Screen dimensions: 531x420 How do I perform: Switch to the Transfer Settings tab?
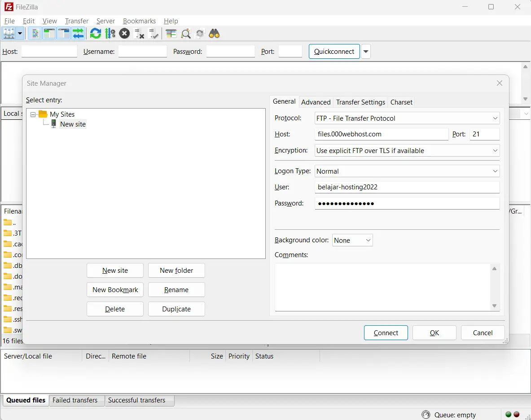(361, 102)
